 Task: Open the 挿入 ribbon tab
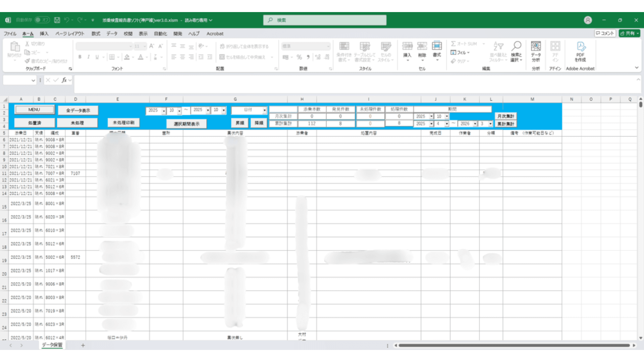coord(44,34)
